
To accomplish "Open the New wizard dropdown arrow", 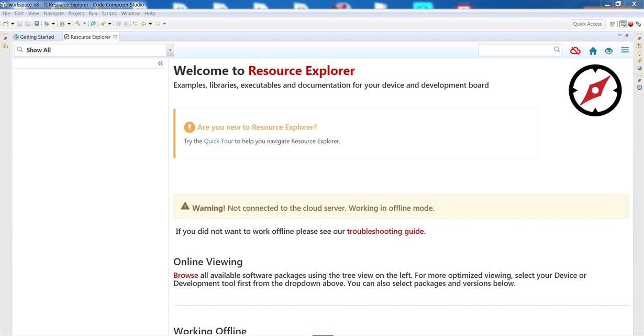I will (13, 24).
